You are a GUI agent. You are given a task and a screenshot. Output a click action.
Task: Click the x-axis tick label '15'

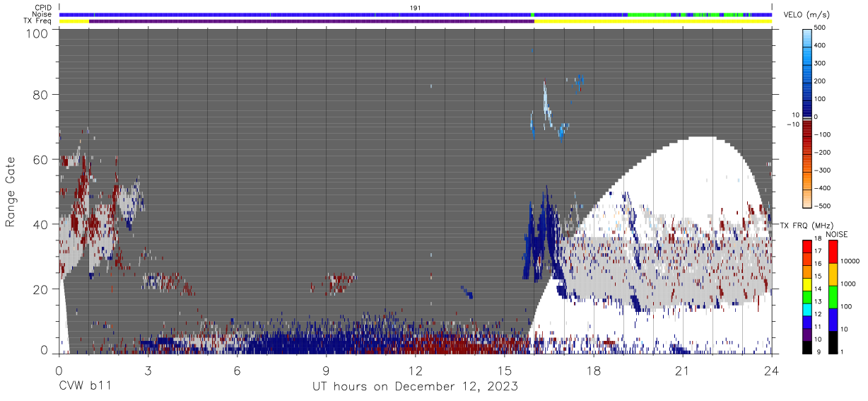point(504,371)
